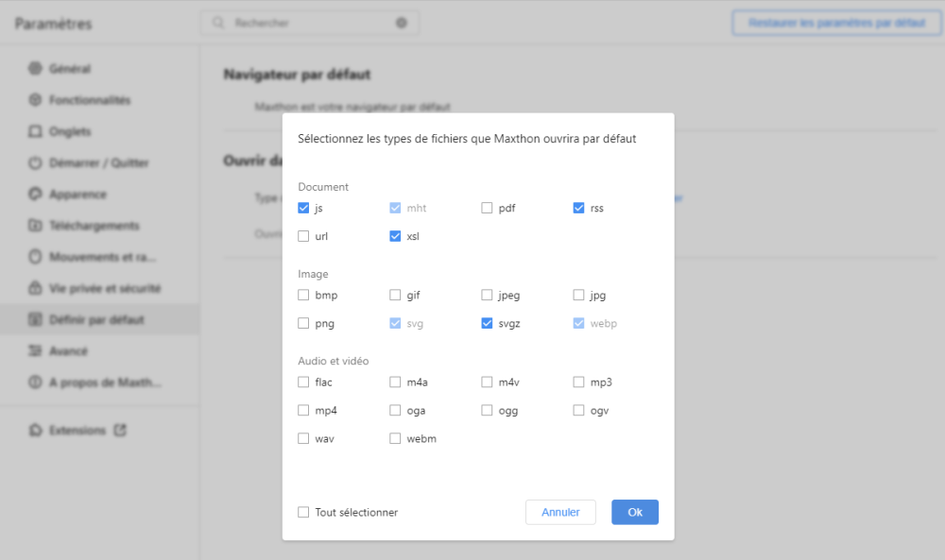Screen dimensions: 945x560
Task: Enable the webm video checkbox
Action: point(395,438)
